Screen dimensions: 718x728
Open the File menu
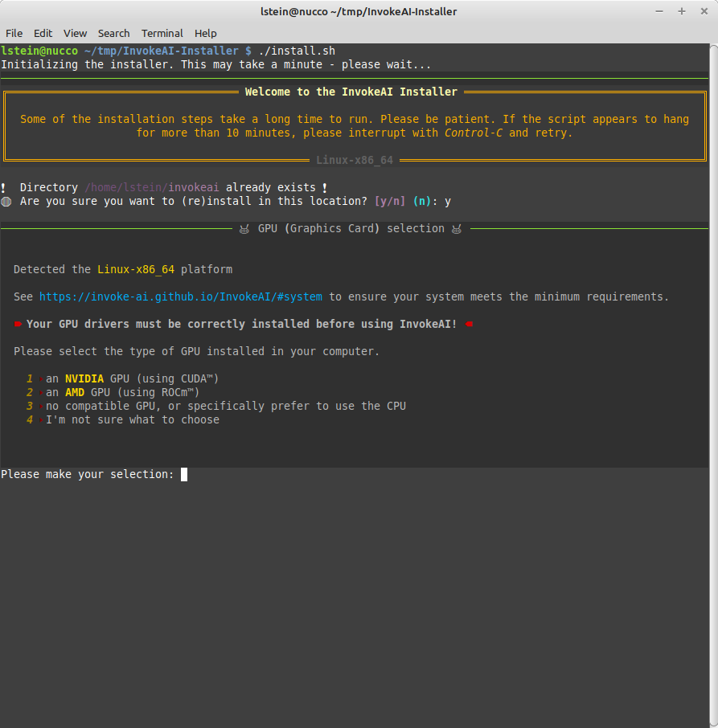[14, 33]
